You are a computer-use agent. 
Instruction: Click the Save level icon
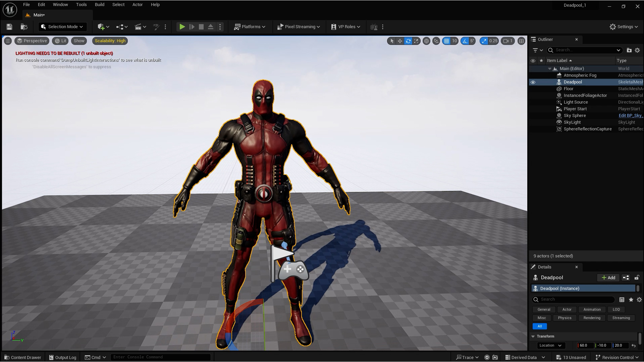(9, 27)
